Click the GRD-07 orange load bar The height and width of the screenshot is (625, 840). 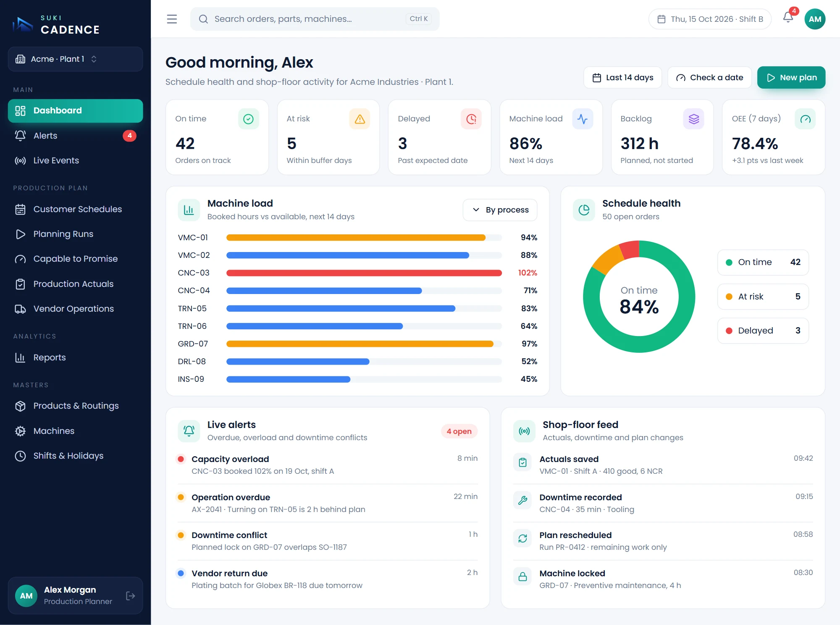pyautogui.click(x=360, y=344)
